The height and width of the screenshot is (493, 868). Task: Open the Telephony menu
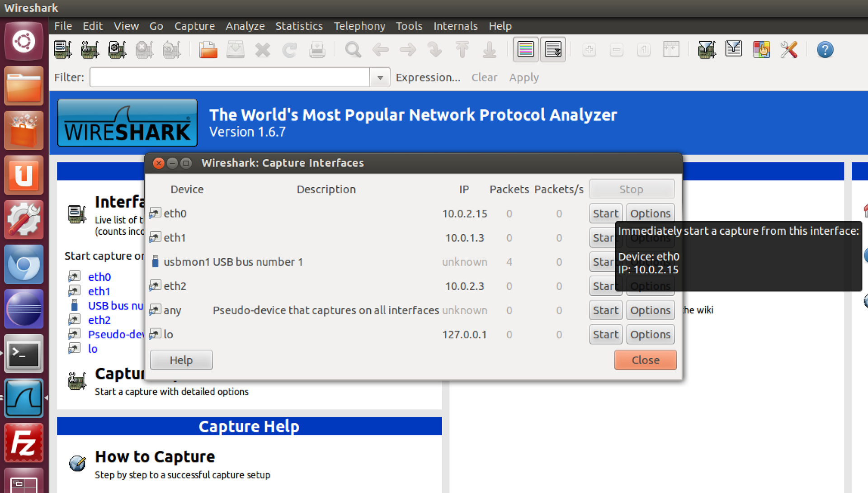359,26
